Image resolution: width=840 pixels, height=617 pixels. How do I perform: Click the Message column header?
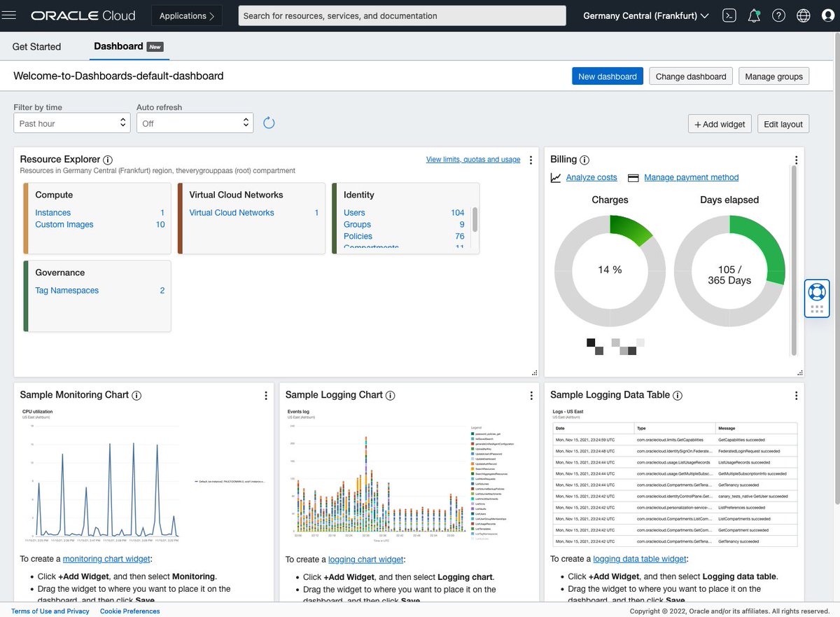pyautogui.click(x=756, y=428)
